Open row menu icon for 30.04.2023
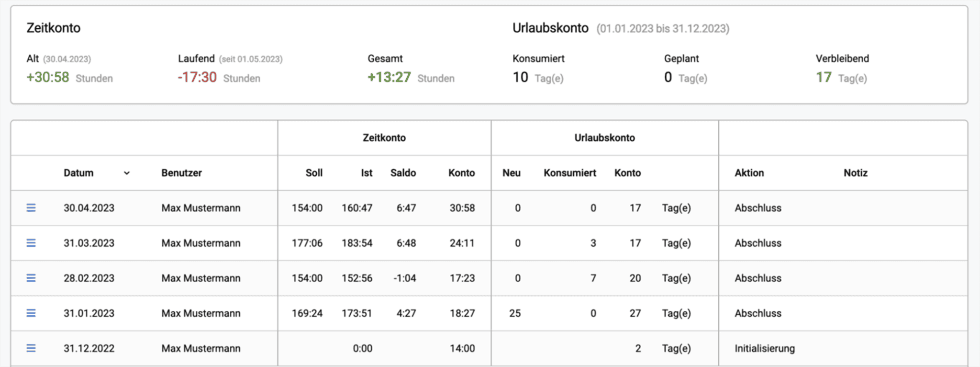Viewport: 980px width, 367px height. point(31,208)
